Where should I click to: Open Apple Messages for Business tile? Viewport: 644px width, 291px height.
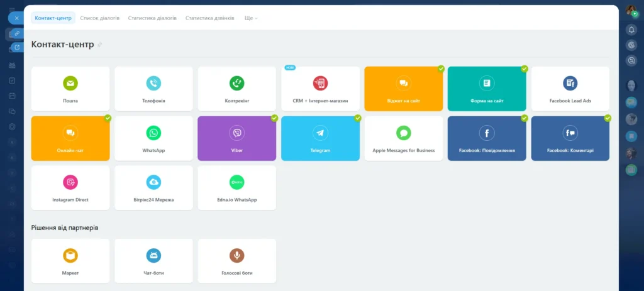pos(404,138)
